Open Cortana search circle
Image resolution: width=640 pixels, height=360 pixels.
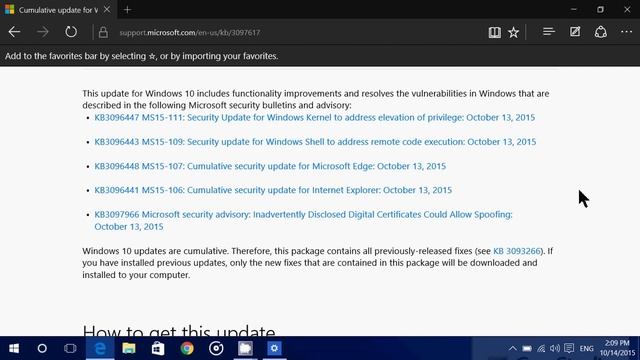click(x=42, y=348)
